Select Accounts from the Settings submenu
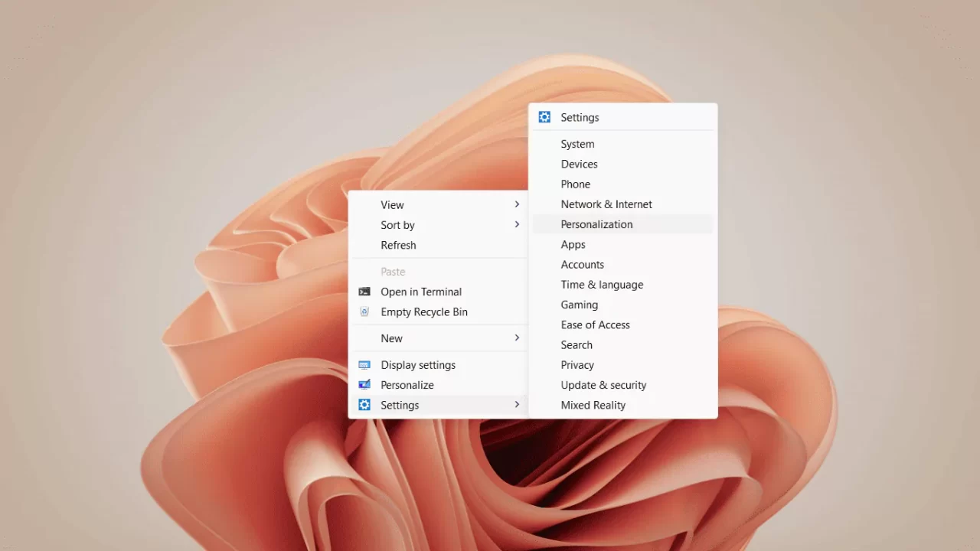980x551 pixels. 582,264
